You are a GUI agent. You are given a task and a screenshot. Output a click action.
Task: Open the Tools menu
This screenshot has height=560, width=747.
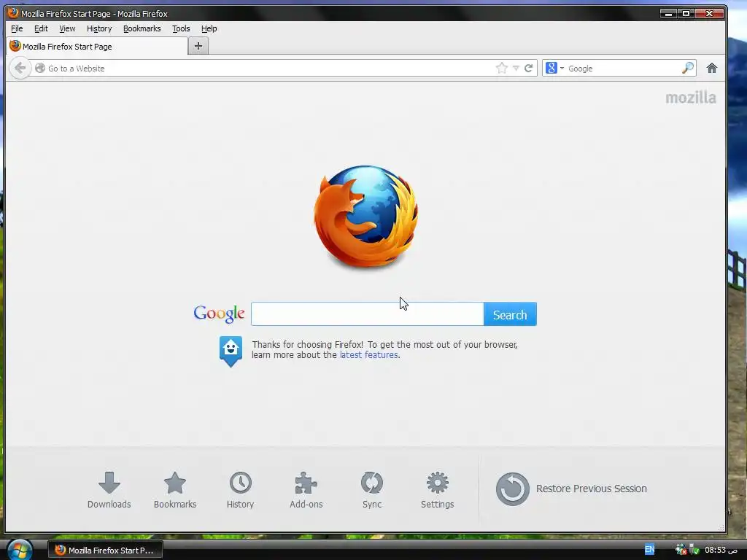(x=181, y=28)
